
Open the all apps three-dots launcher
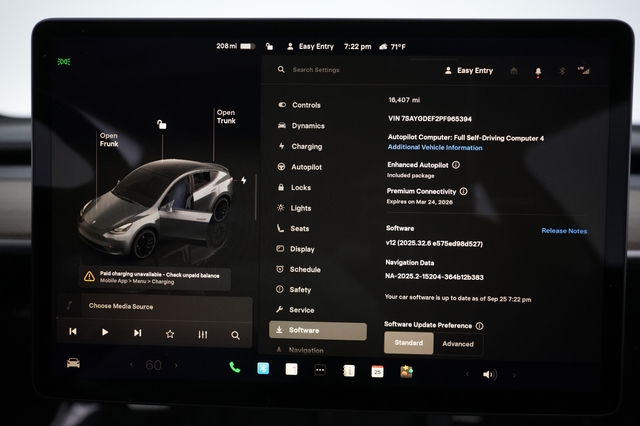[320, 370]
